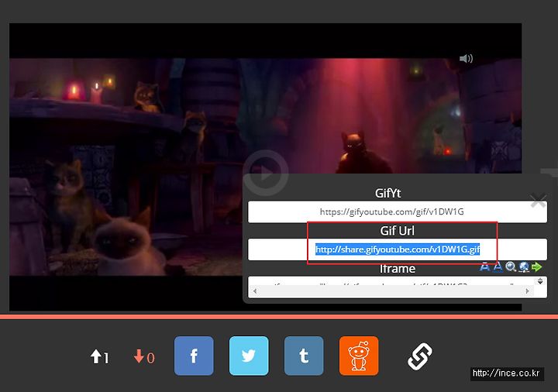Click the Iframe embed code field
The width and height of the screenshot is (558, 392).
tap(397, 287)
